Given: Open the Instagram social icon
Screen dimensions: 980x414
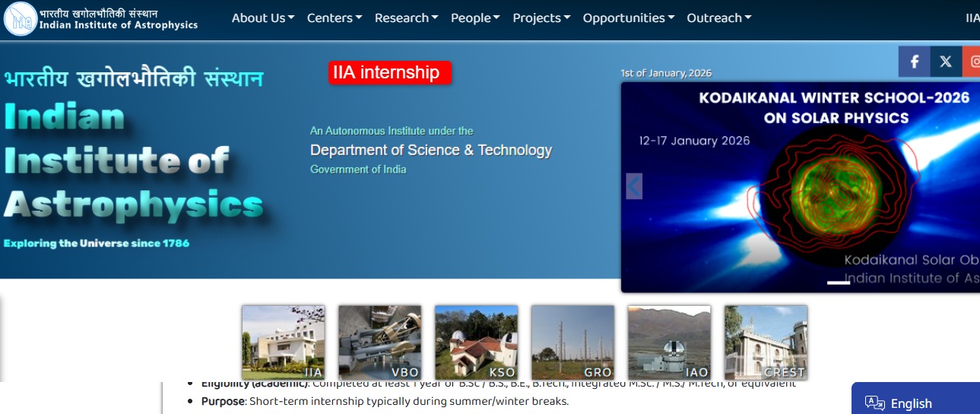Looking at the screenshot, I should [972, 62].
